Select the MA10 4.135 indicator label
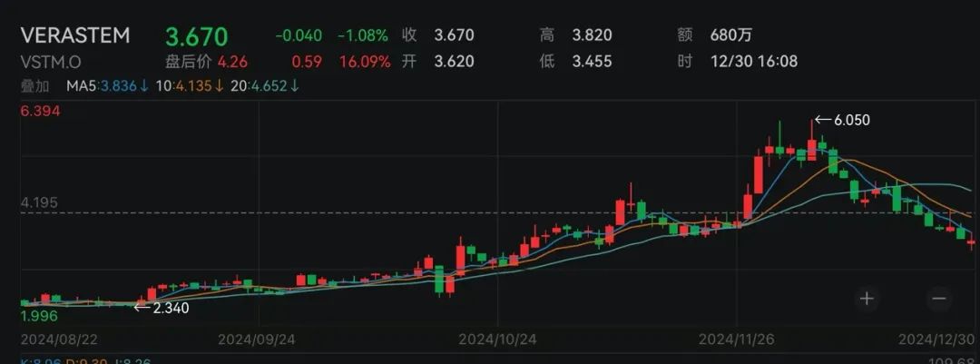This screenshot has height=364, width=980. pos(190,86)
